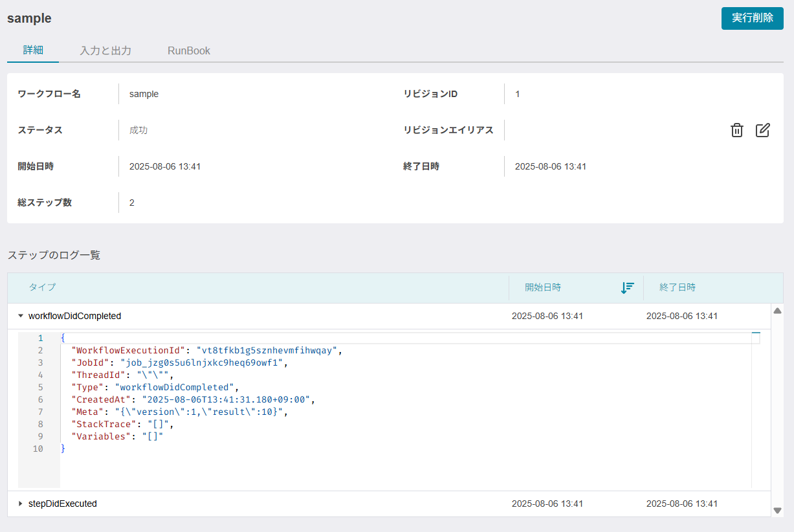Click the code editor minimap slider

(x=756, y=338)
